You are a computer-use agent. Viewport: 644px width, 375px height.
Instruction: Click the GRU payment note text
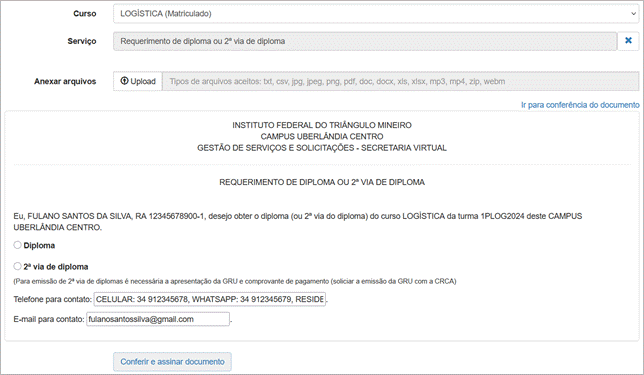[235, 281]
